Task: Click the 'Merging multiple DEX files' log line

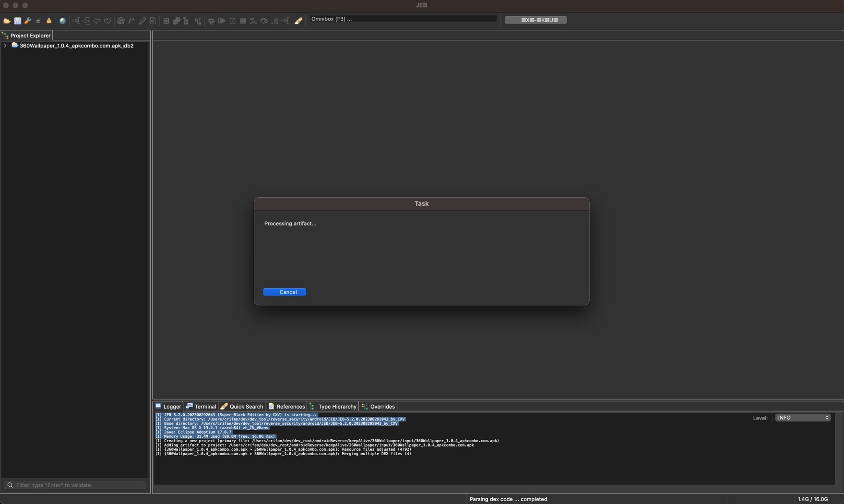Action: [x=283, y=454]
